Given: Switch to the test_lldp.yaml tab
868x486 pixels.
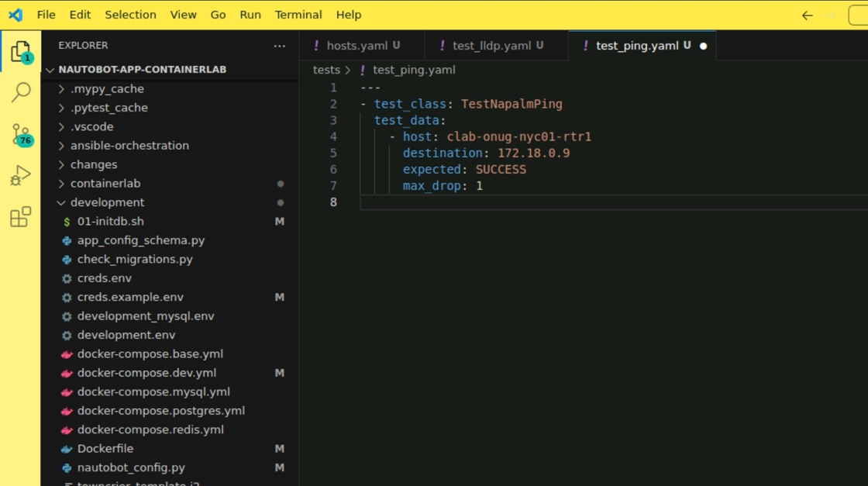Looking at the screenshot, I should pos(491,46).
